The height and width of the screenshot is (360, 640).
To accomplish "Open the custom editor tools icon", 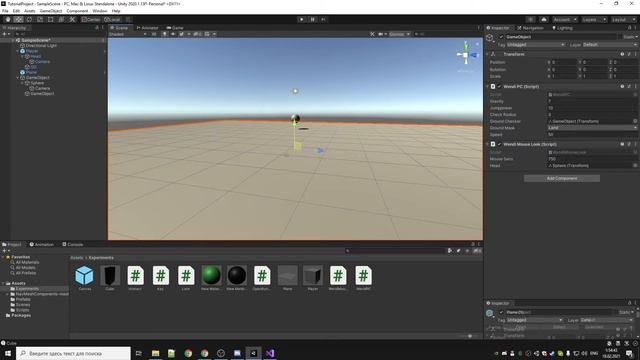I will (x=72, y=19).
